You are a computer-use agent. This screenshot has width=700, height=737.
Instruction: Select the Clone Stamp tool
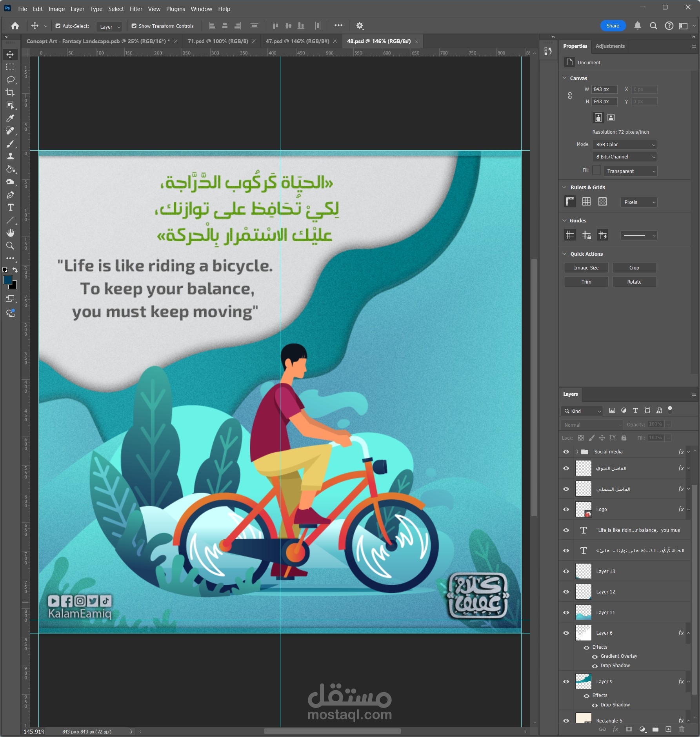pos(10,156)
